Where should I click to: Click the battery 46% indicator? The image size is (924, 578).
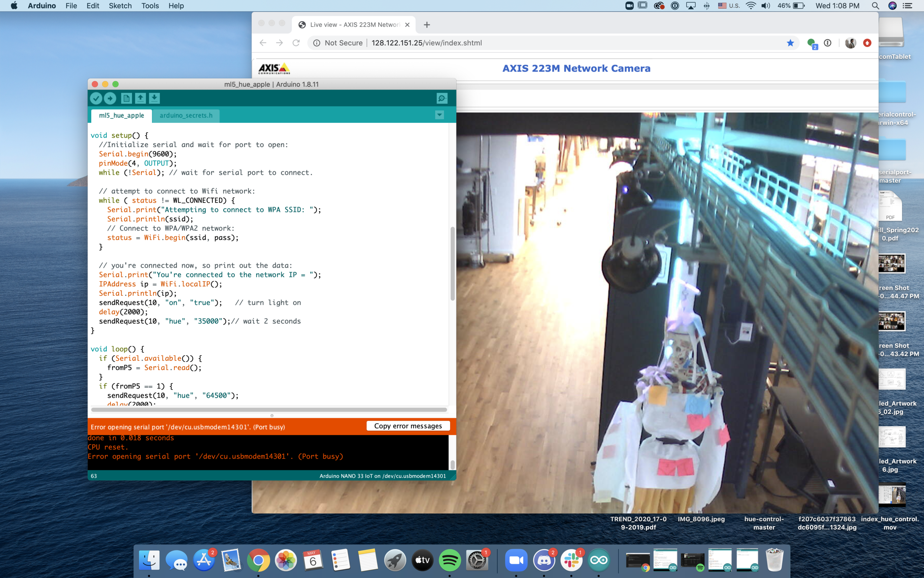791,6
